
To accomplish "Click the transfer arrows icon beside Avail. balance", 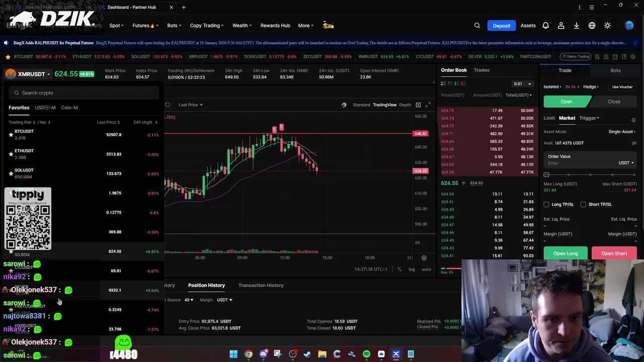I will point(634,143).
